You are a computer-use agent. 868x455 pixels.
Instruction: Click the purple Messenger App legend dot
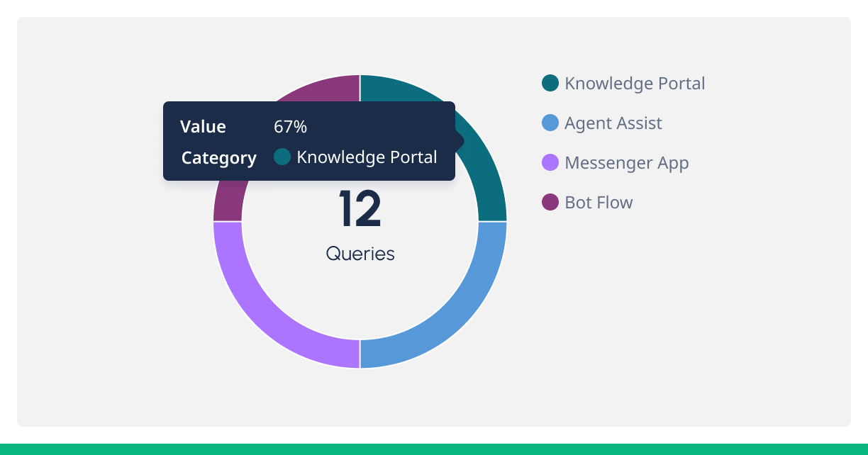coord(550,163)
